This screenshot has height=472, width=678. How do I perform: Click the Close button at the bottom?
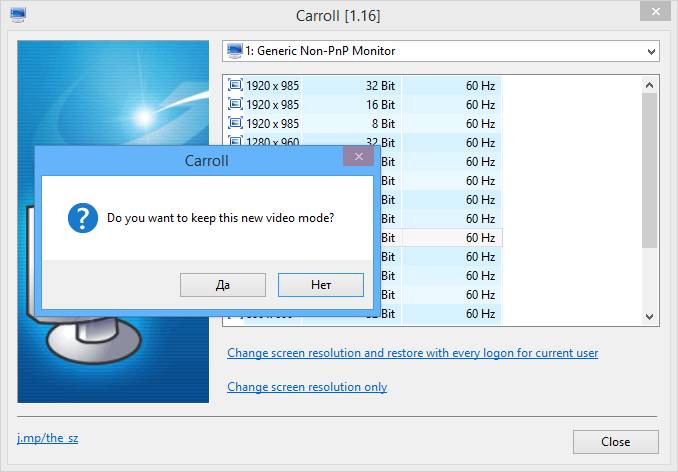pyautogui.click(x=616, y=442)
